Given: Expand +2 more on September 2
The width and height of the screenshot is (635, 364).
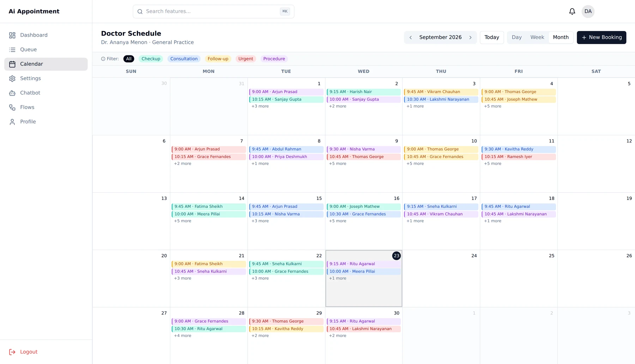Looking at the screenshot, I should 338,106.
